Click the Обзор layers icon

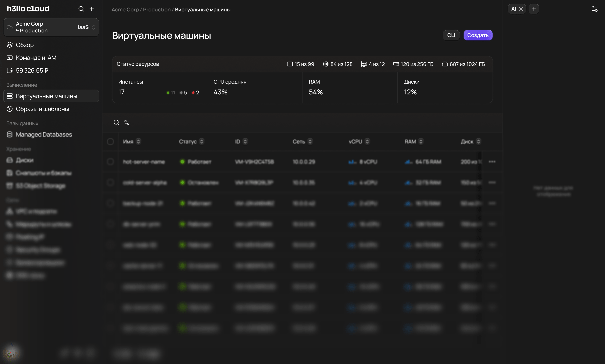[x=10, y=45]
